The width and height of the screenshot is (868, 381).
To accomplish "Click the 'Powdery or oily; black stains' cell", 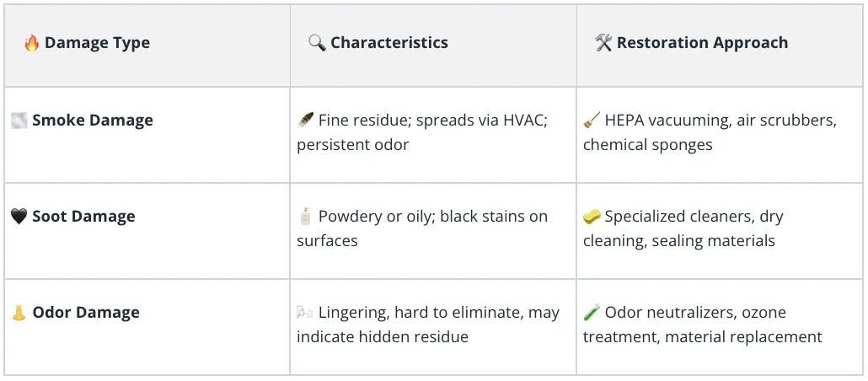I will click(x=433, y=231).
